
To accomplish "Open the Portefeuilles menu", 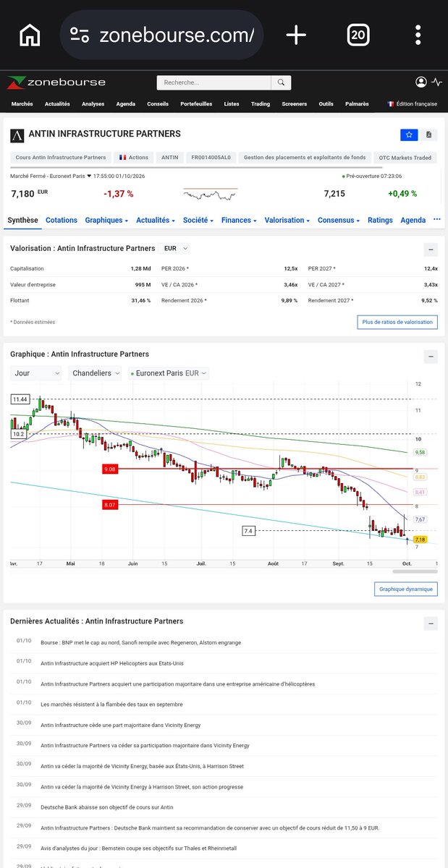I will 196,104.
